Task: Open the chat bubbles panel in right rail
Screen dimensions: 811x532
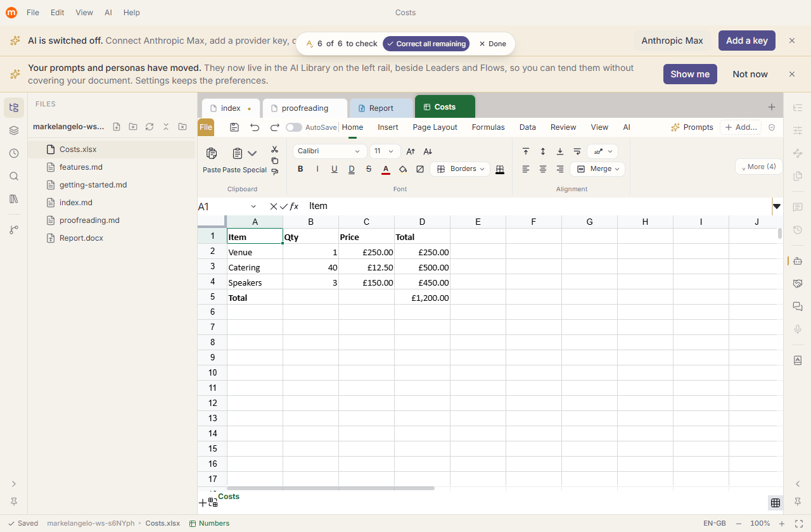Action: [798, 307]
